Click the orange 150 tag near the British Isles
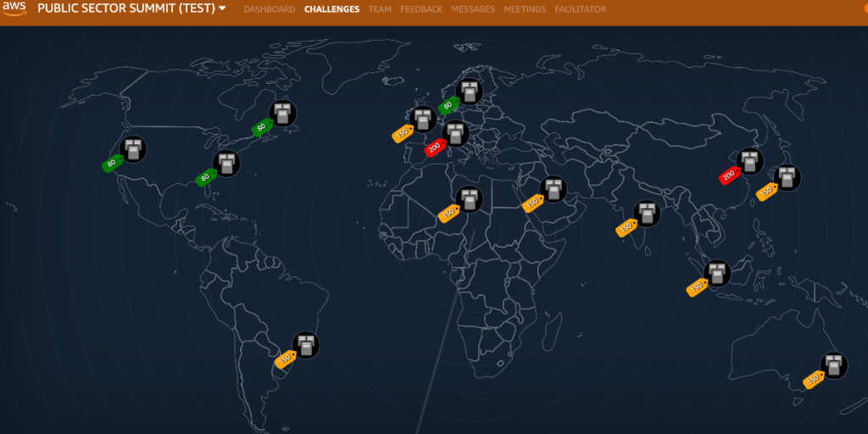The width and height of the screenshot is (868, 434). (403, 133)
